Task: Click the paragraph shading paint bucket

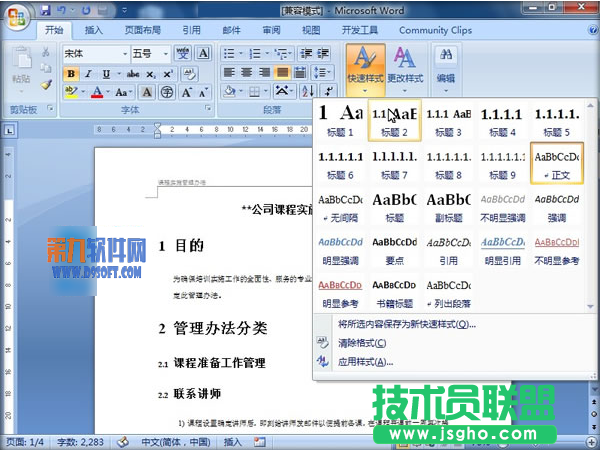Action: point(230,91)
